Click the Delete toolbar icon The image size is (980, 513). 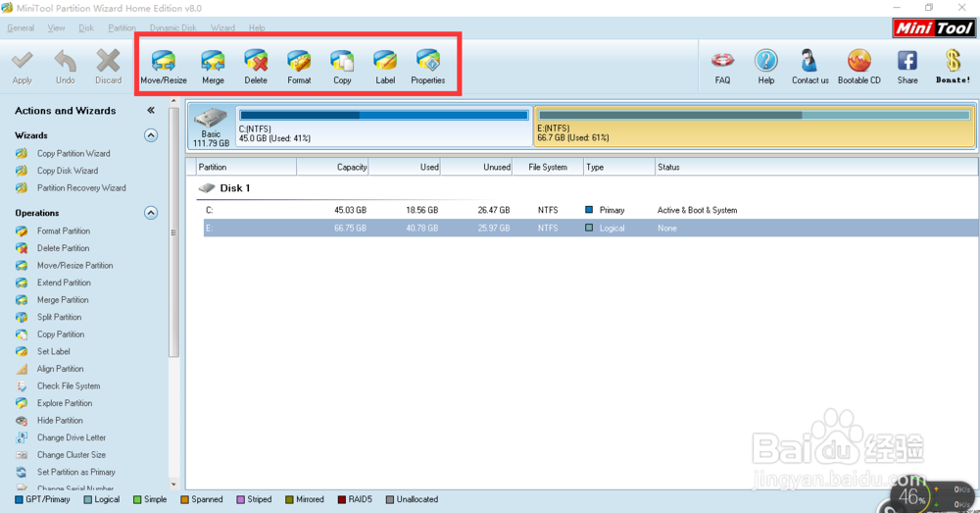(256, 61)
